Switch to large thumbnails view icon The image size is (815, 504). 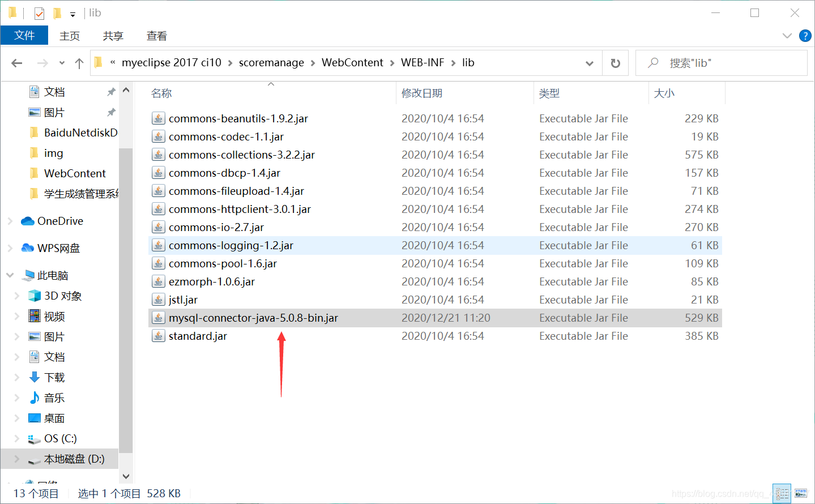pos(801,493)
